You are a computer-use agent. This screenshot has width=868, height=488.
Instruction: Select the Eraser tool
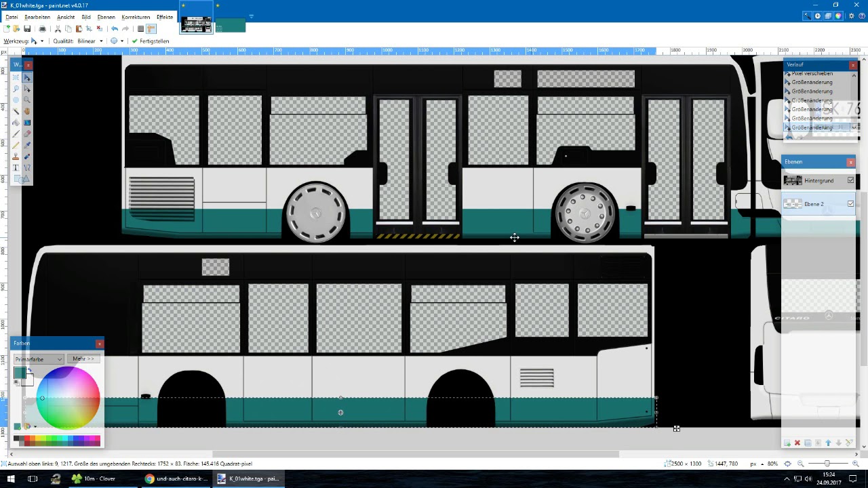coord(27,134)
